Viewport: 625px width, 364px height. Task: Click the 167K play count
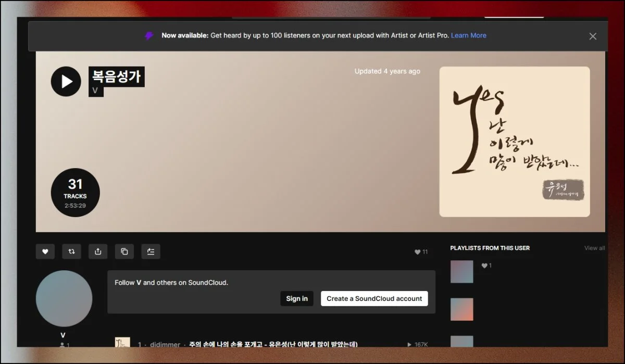417,344
